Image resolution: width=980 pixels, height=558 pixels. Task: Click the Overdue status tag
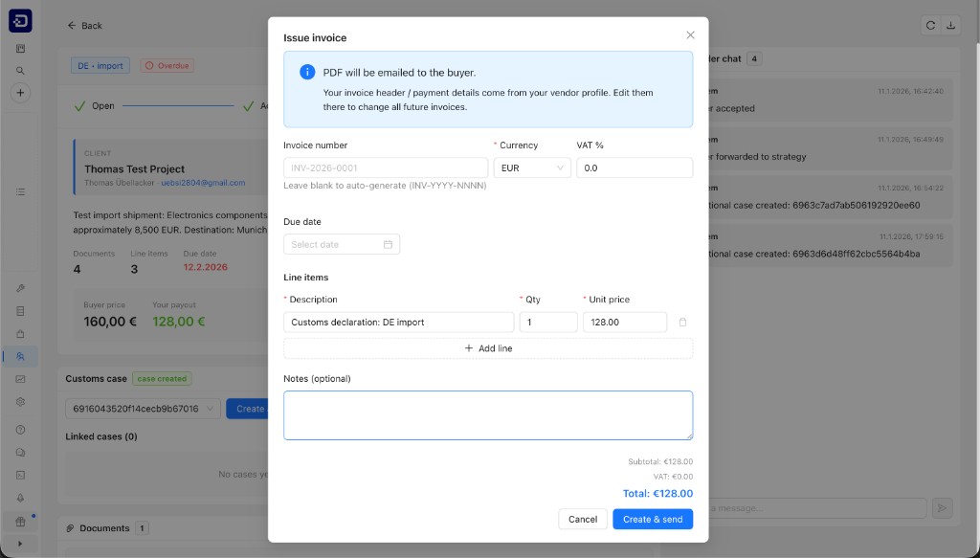[167, 66]
